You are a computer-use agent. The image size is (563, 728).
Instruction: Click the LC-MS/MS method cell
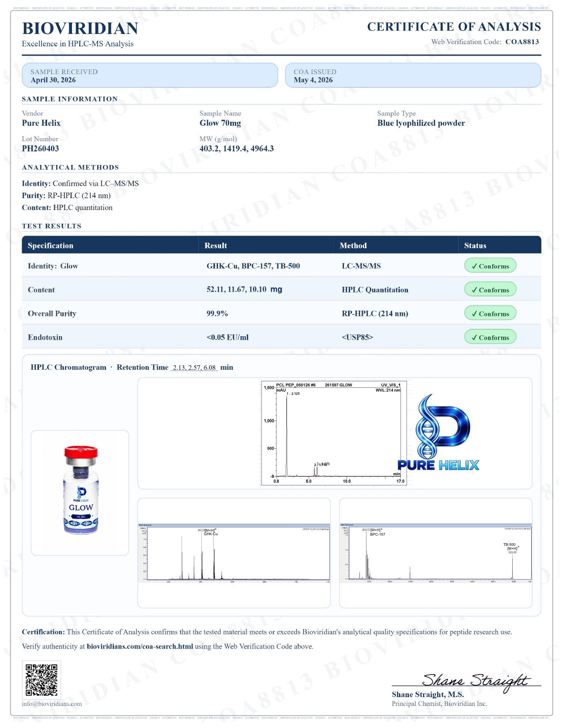(361, 266)
